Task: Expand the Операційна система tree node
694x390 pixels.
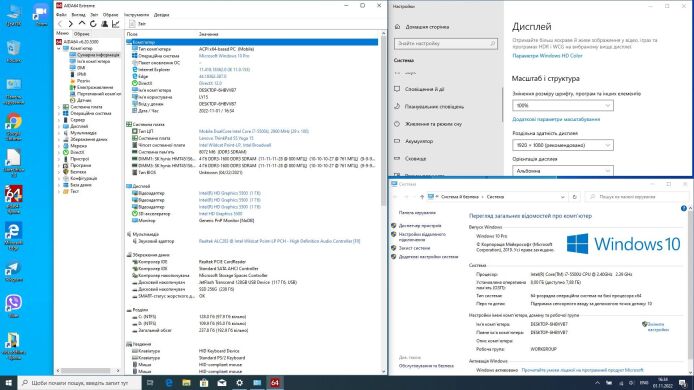Action: pyautogui.click(x=59, y=113)
